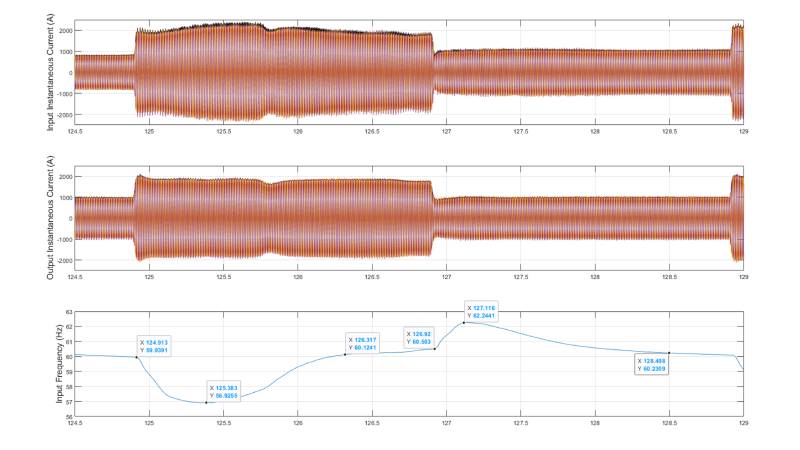
Task: Click the frequency curve peak point marker
Action: [464, 322]
